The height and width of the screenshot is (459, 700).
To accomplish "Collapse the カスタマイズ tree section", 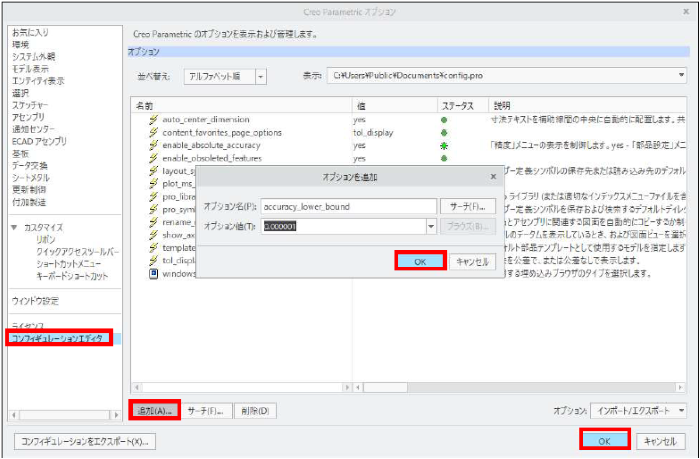I will (14, 228).
